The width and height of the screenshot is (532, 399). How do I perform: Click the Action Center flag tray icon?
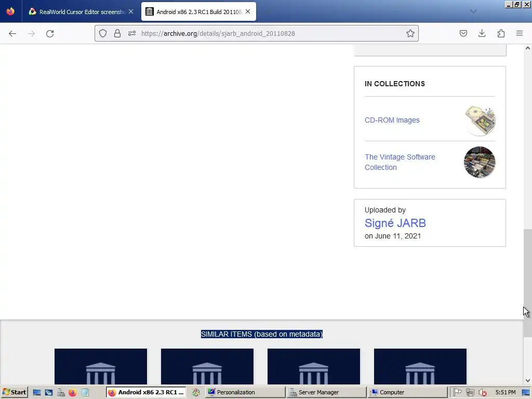[x=457, y=393]
